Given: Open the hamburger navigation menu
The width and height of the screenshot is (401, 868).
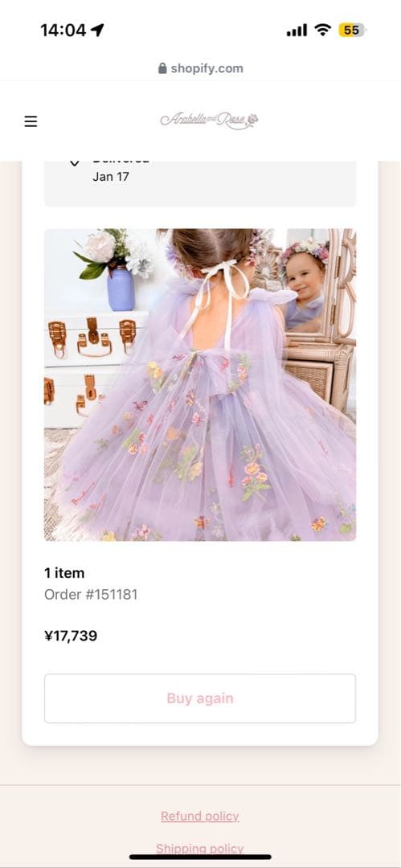Looking at the screenshot, I should [31, 121].
